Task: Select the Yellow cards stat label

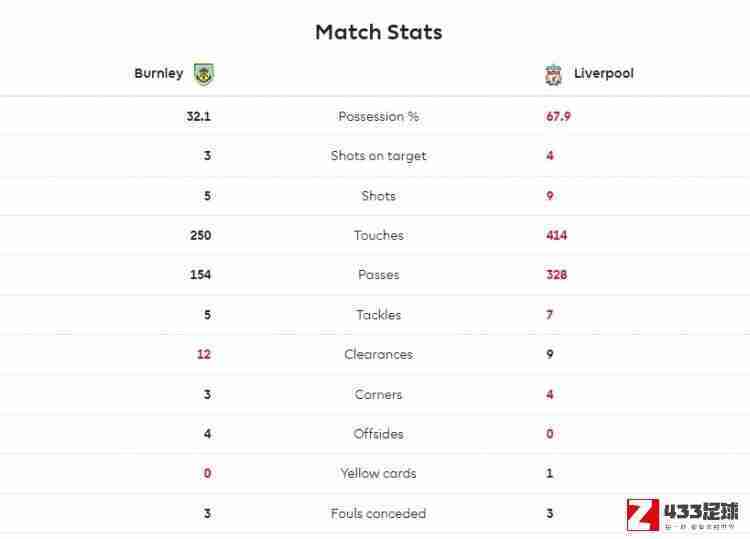Action: point(378,473)
